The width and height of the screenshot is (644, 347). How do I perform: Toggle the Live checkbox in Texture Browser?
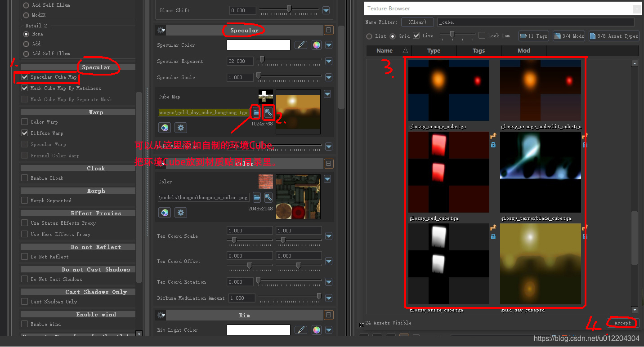(416, 36)
